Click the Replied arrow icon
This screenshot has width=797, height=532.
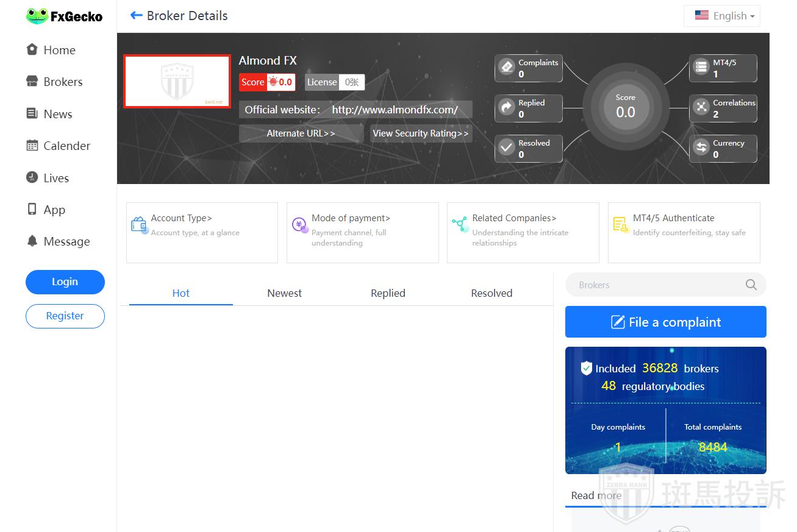(x=507, y=107)
